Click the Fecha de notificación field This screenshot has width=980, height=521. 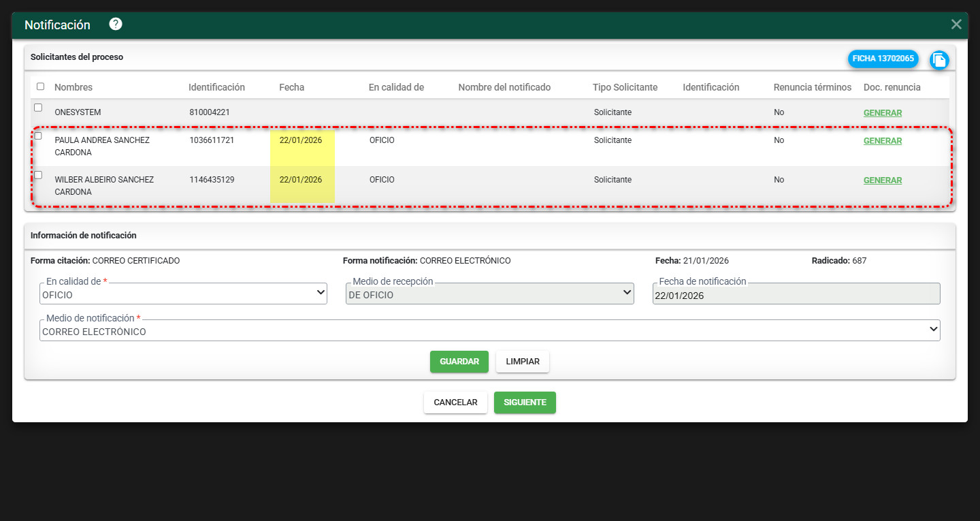point(796,295)
